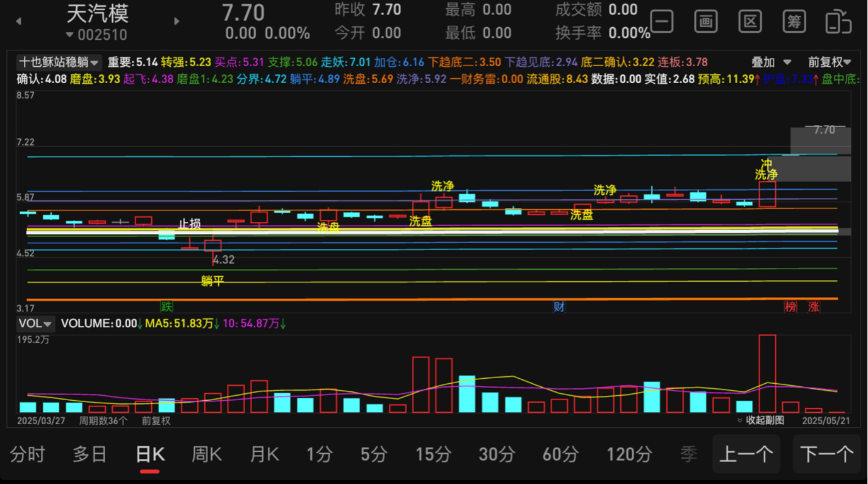The height and width of the screenshot is (484, 868).
Task: Switch to 120分 chart tab
Action: 629,454
